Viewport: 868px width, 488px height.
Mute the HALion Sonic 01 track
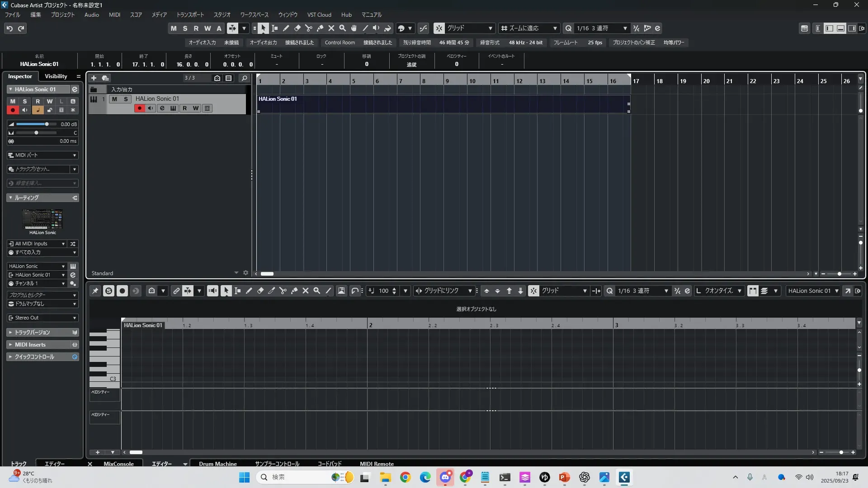[x=114, y=99]
